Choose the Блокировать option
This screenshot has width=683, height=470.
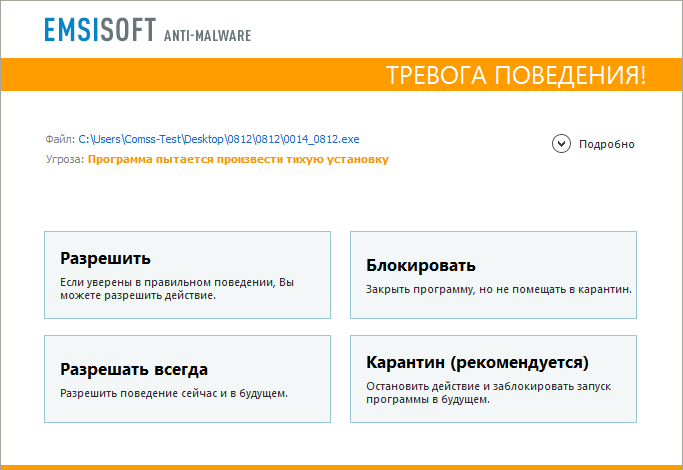(x=493, y=275)
